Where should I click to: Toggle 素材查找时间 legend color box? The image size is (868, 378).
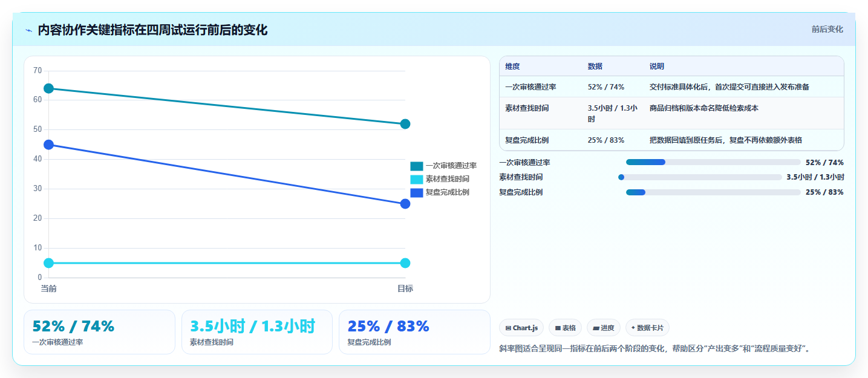click(417, 179)
